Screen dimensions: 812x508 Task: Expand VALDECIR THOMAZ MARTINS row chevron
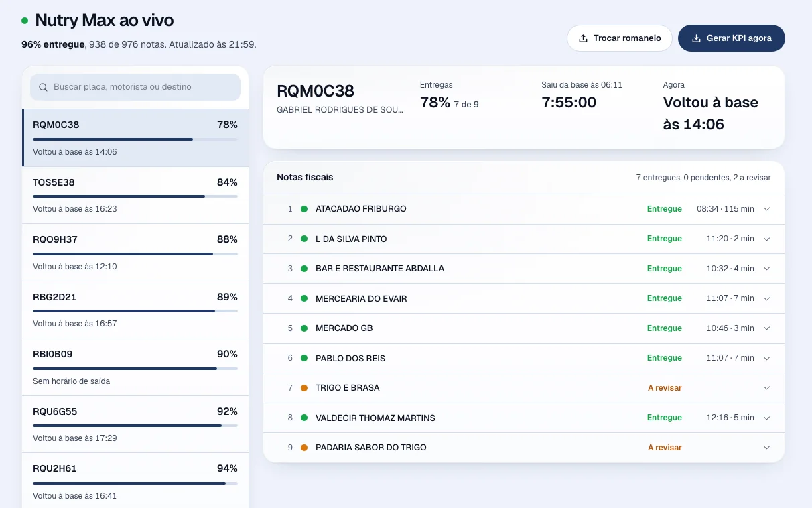tap(767, 418)
